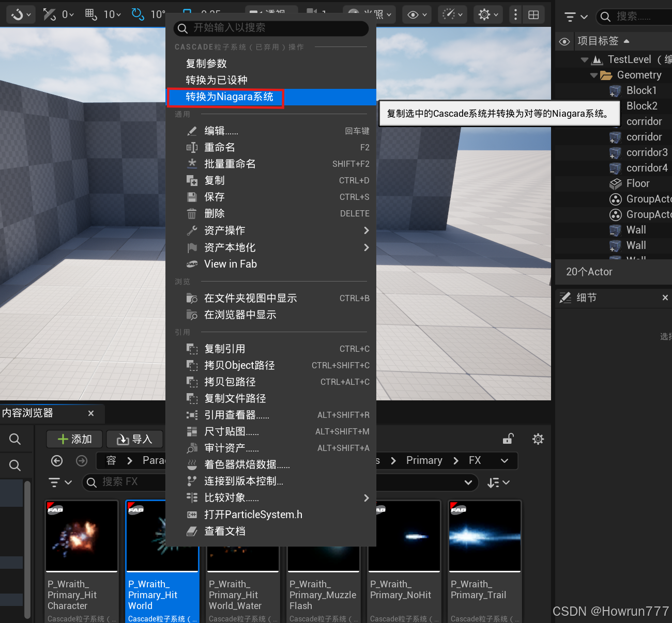
Task: Collapse the Geometry folder
Action: (594, 75)
